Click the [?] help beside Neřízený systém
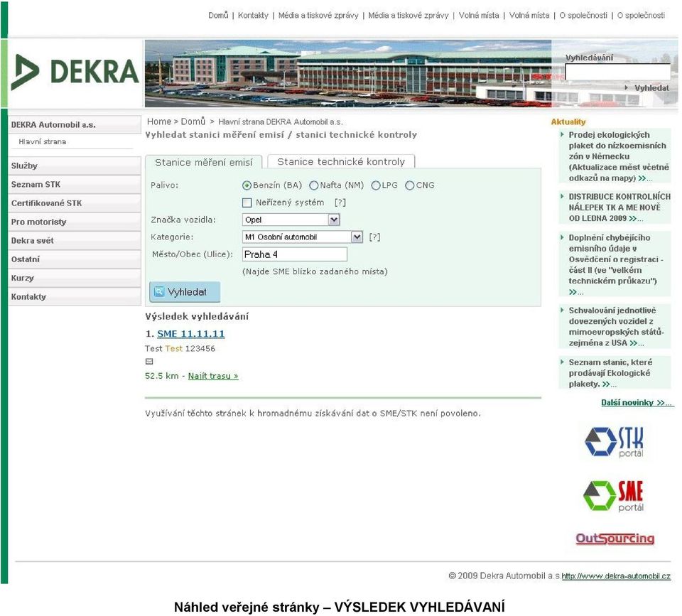Viewport: 682px width, 616px height. 340,202
